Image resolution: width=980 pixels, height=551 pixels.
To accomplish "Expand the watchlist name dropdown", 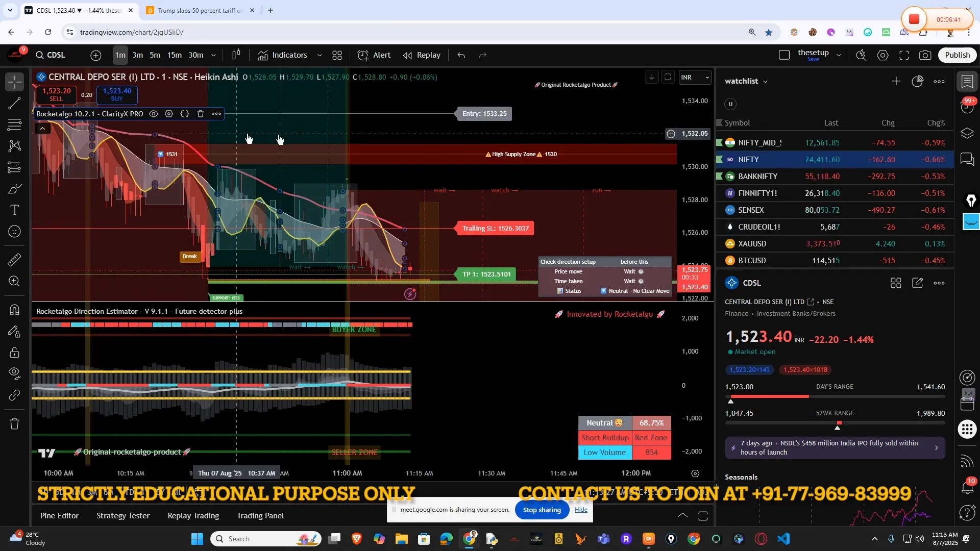I will pyautogui.click(x=746, y=81).
